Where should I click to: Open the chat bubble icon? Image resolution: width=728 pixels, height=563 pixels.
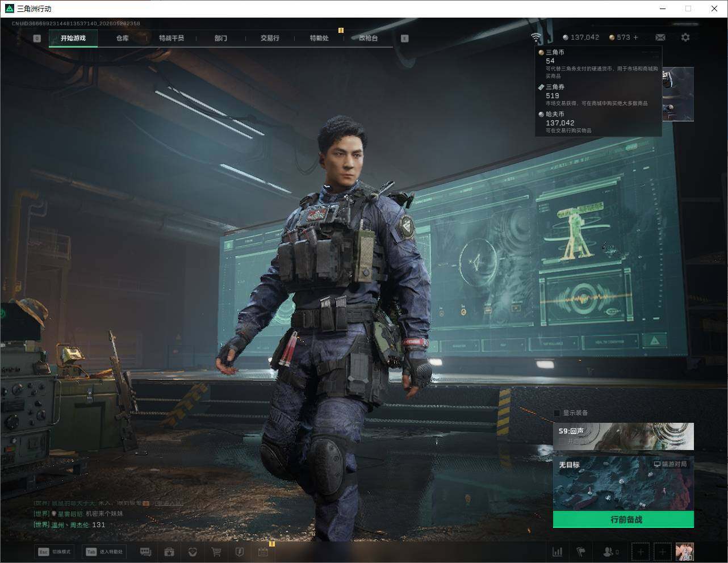tap(145, 552)
